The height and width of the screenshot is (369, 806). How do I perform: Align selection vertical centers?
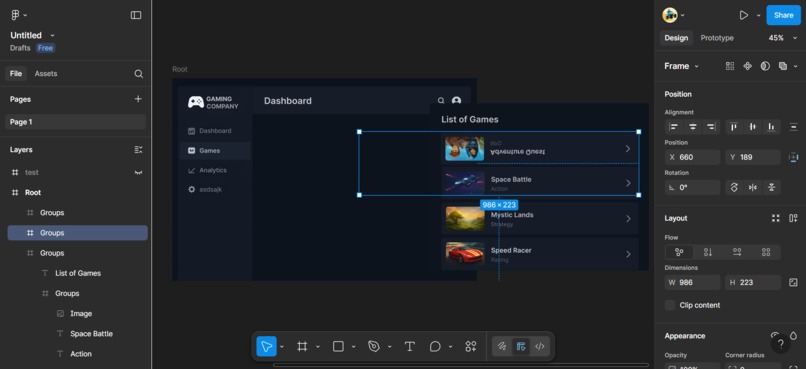click(x=753, y=126)
